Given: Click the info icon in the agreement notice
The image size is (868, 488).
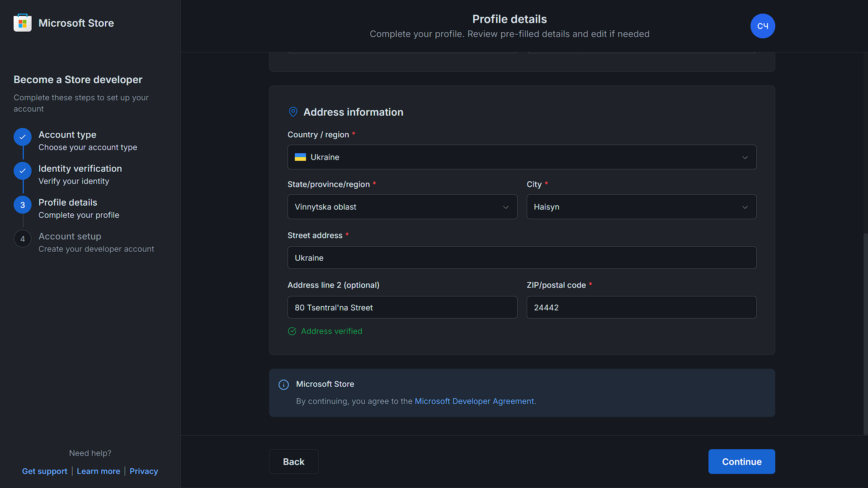Looking at the screenshot, I should (x=283, y=385).
